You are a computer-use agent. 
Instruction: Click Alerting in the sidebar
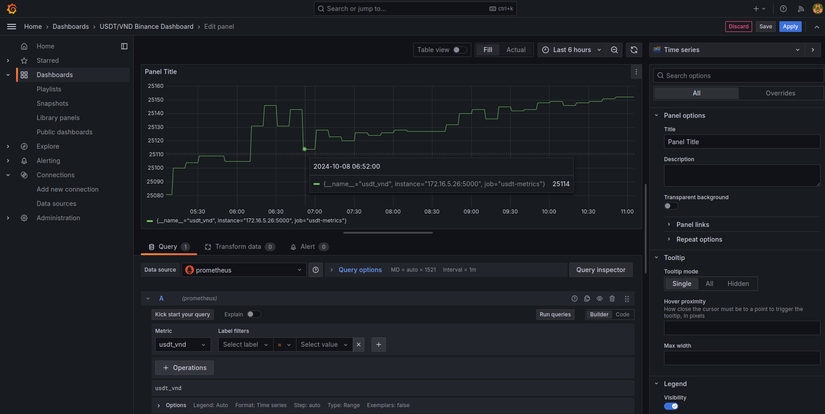(x=48, y=160)
